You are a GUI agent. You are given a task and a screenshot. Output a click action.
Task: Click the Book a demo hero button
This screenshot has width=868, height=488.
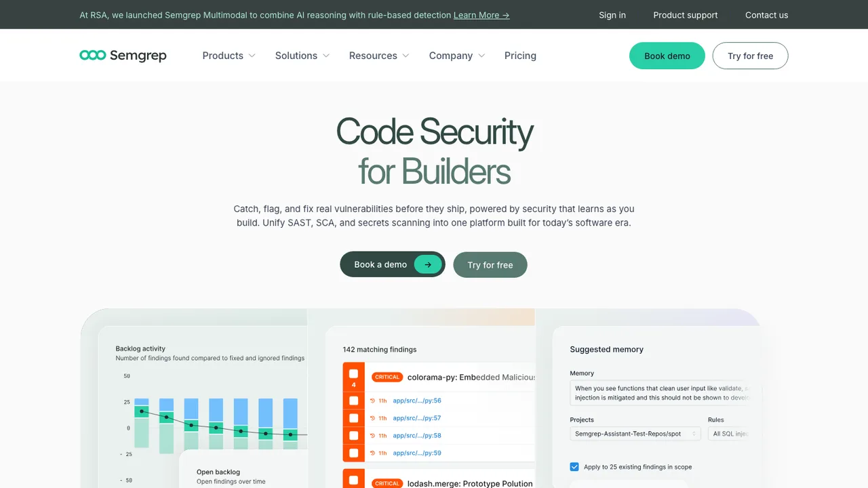[393, 264]
